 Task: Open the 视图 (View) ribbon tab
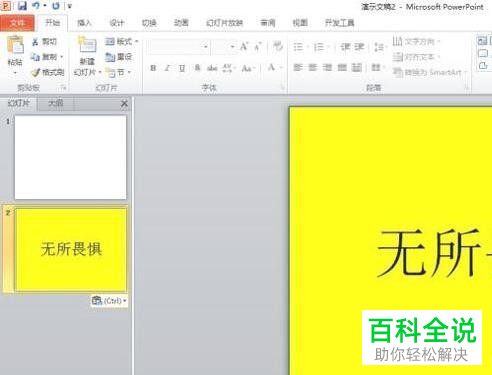300,23
